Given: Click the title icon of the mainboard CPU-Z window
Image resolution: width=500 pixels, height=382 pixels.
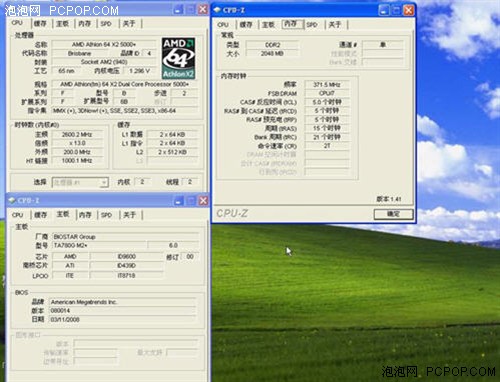Looking at the screenshot, I should [12, 200].
